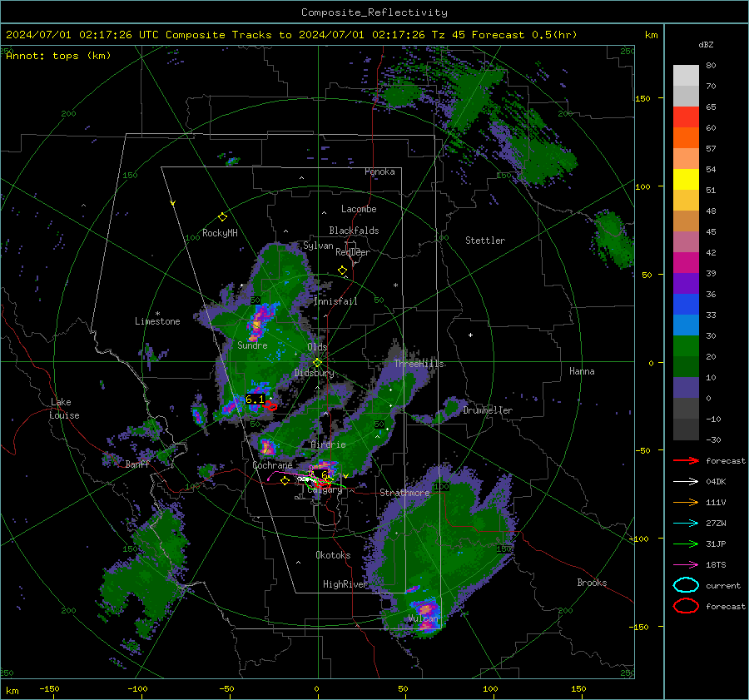Pick magenta swatch between 42 and 39 dBZ
The image size is (749, 700).
[686, 263]
